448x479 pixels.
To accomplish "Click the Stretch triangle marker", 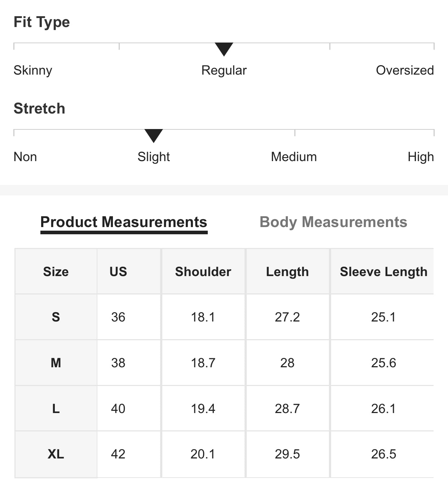I will pos(154,136).
